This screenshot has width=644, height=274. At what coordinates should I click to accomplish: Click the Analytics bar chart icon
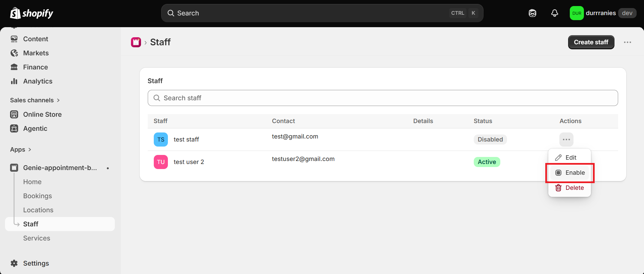[14, 81]
